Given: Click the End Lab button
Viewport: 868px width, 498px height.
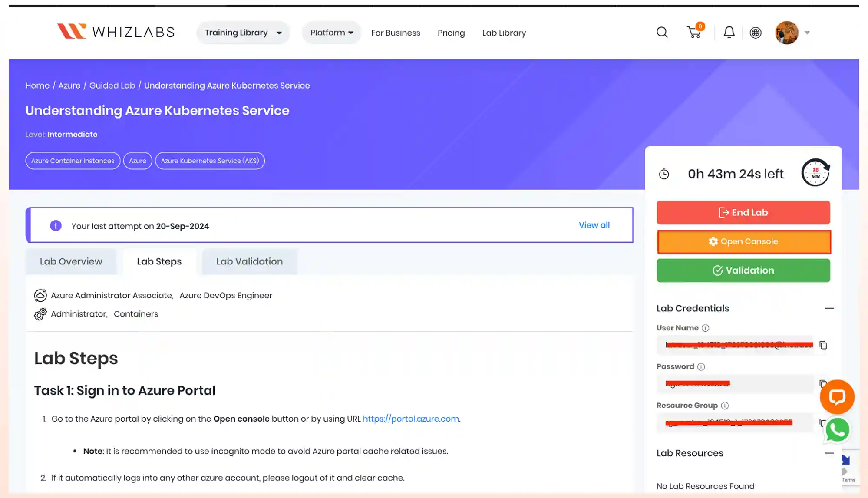Looking at the screenshot, I should point(743,212).
